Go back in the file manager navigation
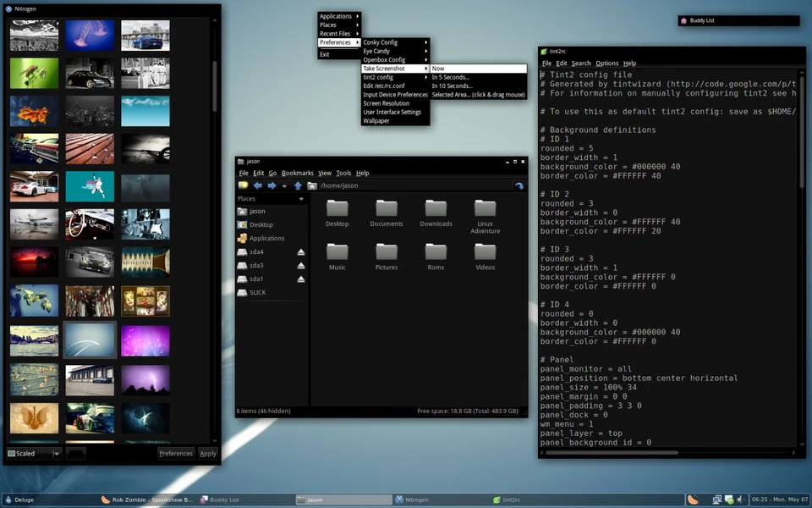This screenshot has height=508, width=812. click(x=258, y=185)
